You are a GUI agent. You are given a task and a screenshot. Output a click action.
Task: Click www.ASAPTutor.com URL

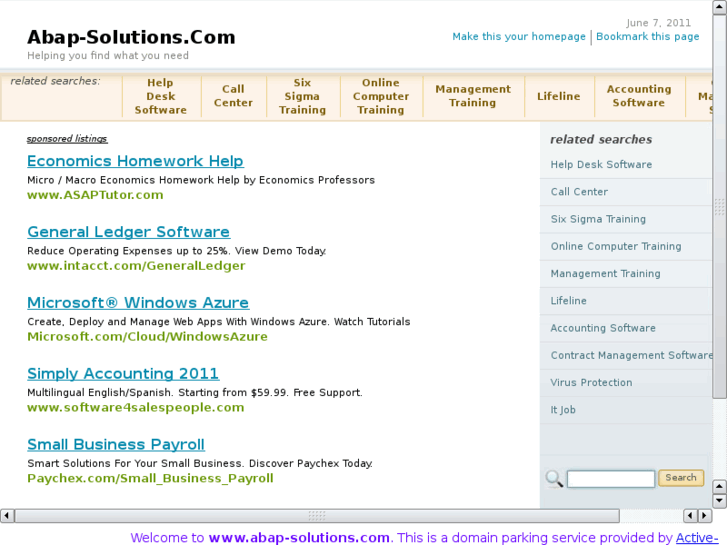tap(95, 195)
